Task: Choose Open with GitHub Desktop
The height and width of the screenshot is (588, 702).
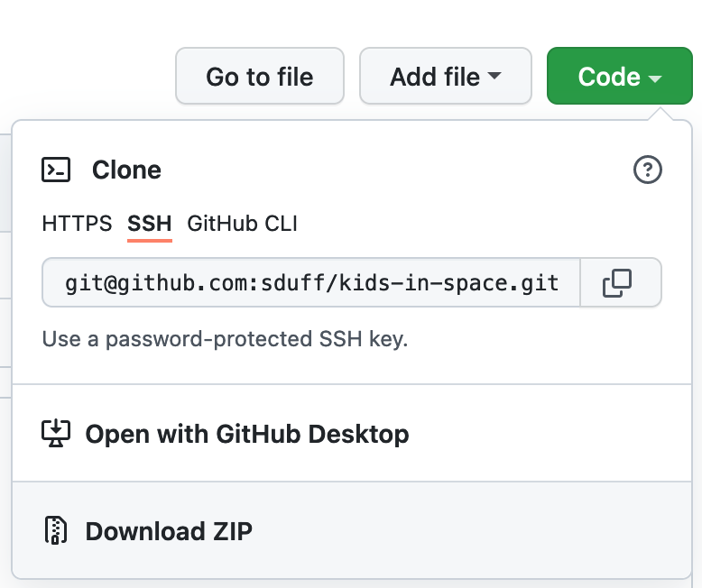Action: [x=246, y=434]
